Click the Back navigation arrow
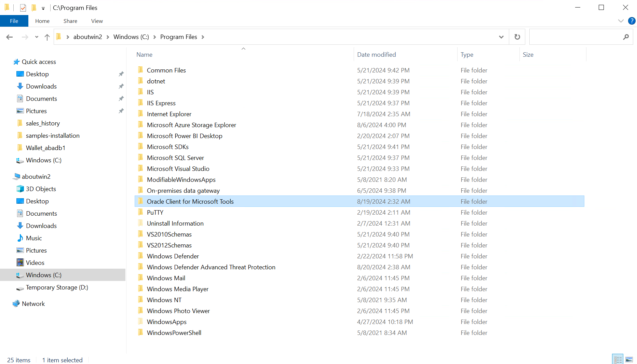The width and height of the screenshot is (637, 364). tap(10, 37)
